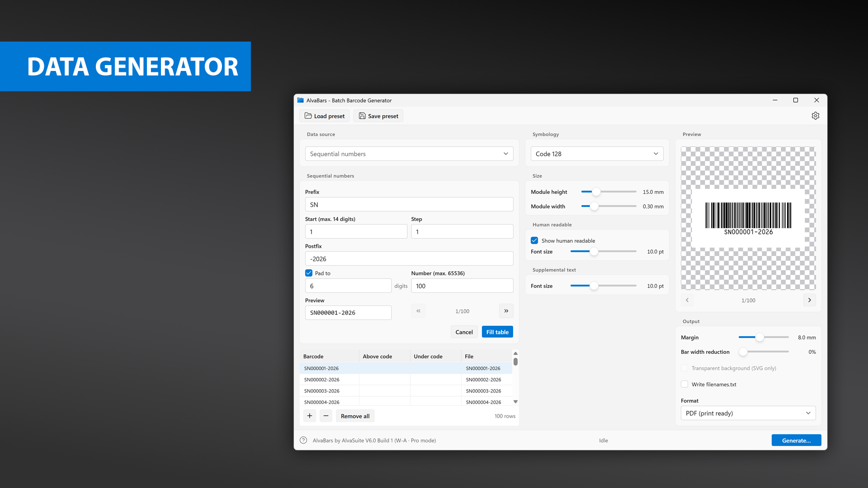
Task: Add a row with the plus button
Action: [x=310, y=416]
